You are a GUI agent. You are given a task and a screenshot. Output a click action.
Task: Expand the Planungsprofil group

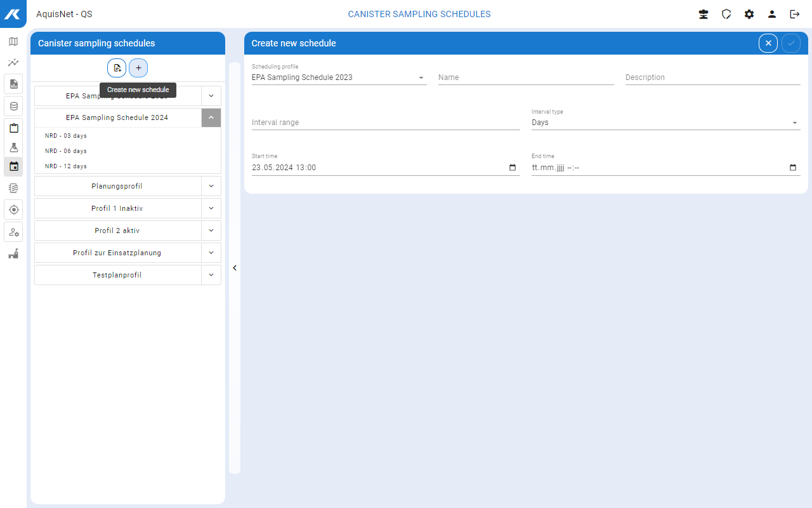click(x=211, y=186)
